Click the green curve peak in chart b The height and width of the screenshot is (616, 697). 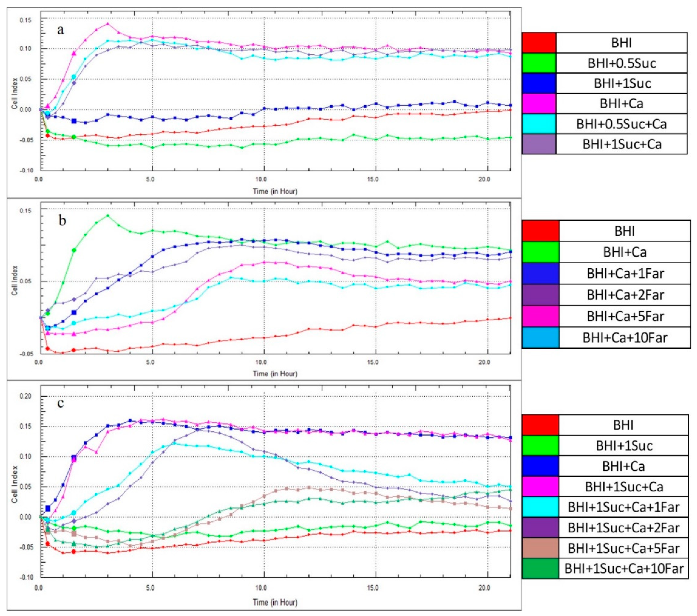[108, 216]
